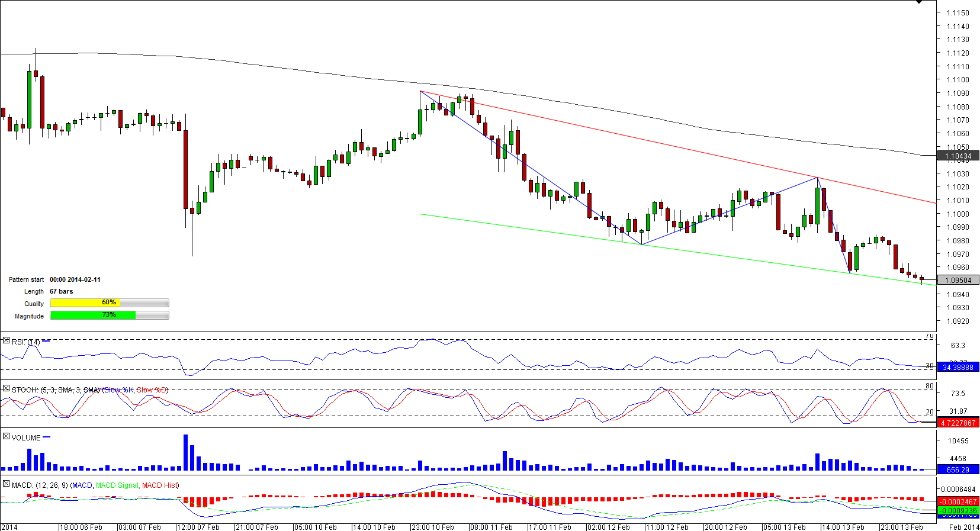Click the "MACD Signal" legend entry
This screenshot has height=531, width=980.
point(117,485)
